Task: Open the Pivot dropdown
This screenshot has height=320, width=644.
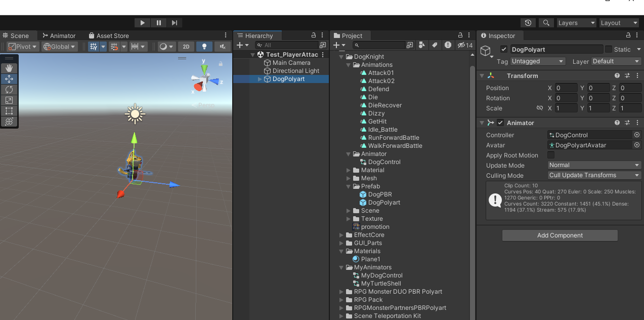Action: coord(22,47)
